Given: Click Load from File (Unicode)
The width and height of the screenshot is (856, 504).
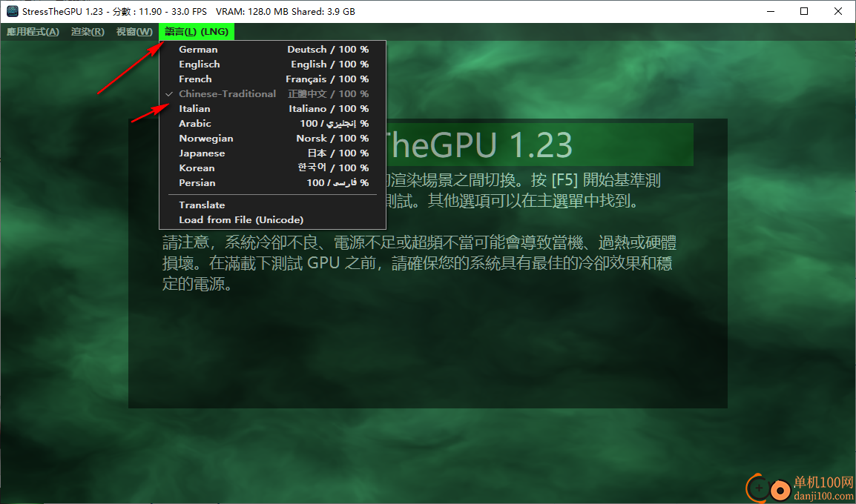Looking at the screenshot, I should click(272, 220).
